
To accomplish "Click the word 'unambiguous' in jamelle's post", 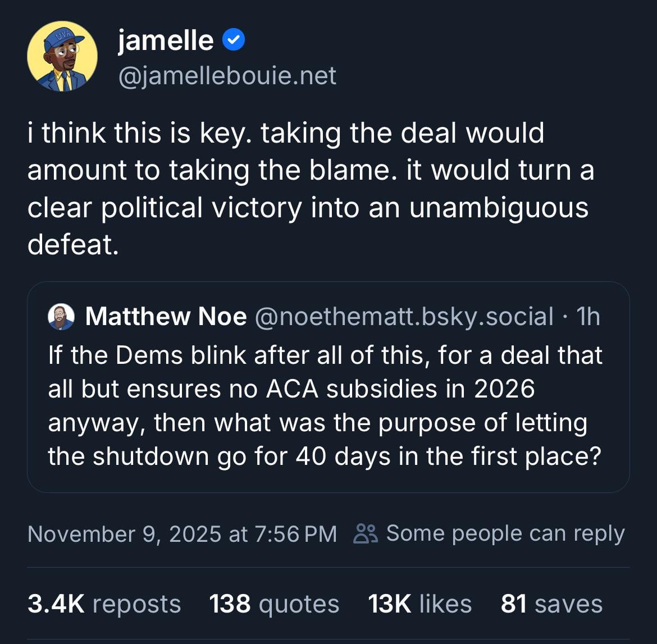I will (499, 208).
